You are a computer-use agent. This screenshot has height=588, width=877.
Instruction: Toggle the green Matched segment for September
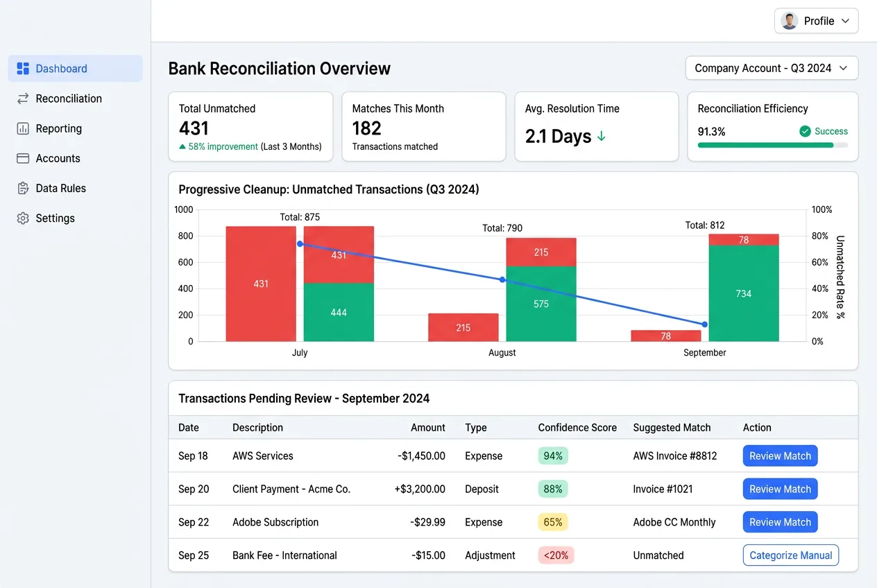[x=743, y=294]
